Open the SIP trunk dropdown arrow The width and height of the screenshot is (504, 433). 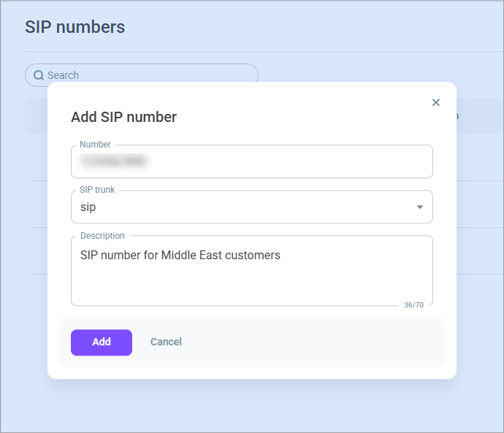419,207
